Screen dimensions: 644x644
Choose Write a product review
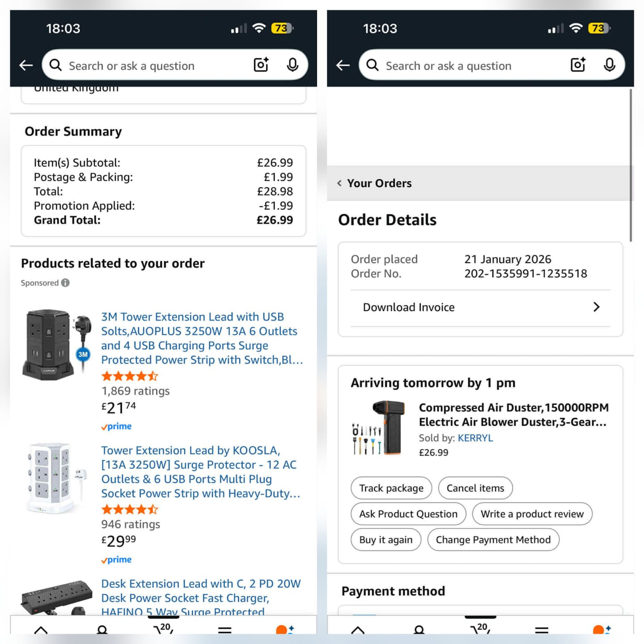click(x=532, y=514)
